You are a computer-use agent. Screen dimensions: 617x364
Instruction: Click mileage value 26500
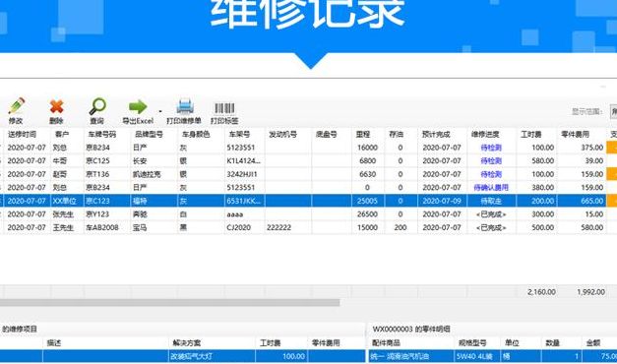[x=367, y=214]
